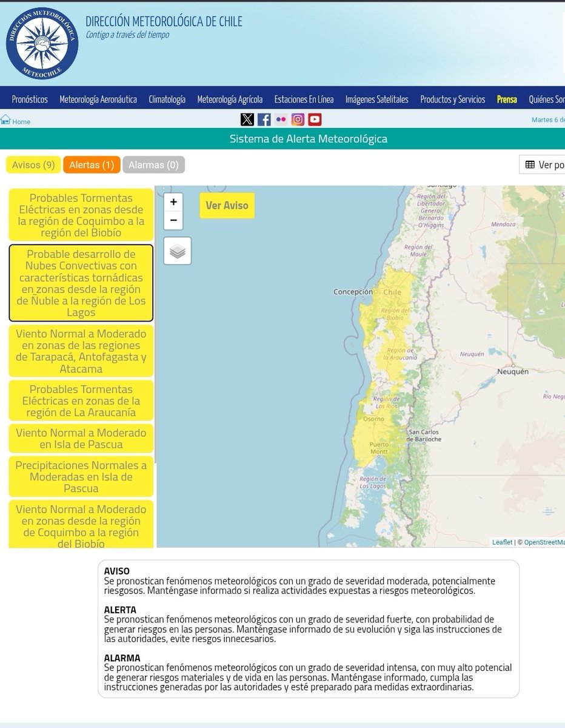Open the X (Twitter) social icon
The height and width of the screenshot is (728, 565).
tap(247, 120)
